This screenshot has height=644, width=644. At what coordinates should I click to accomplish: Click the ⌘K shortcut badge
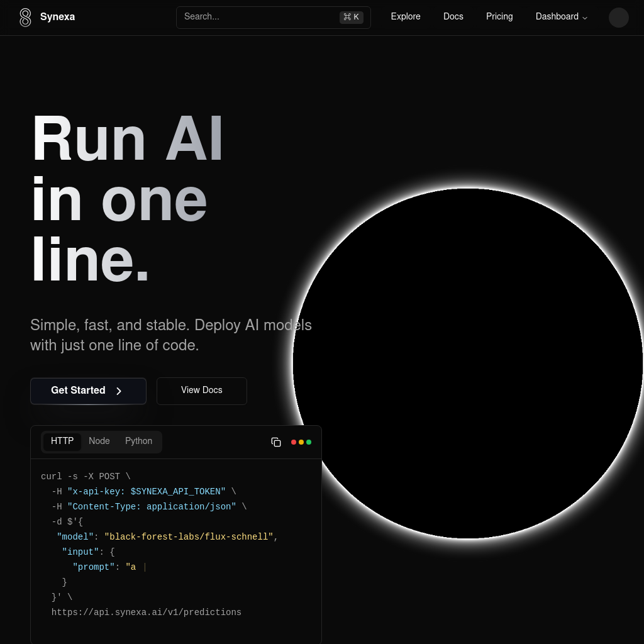point(351,17)
